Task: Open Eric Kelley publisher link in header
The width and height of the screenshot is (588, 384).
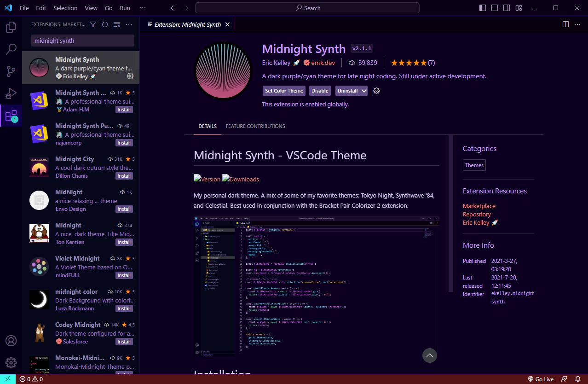Action: (277, 63)
